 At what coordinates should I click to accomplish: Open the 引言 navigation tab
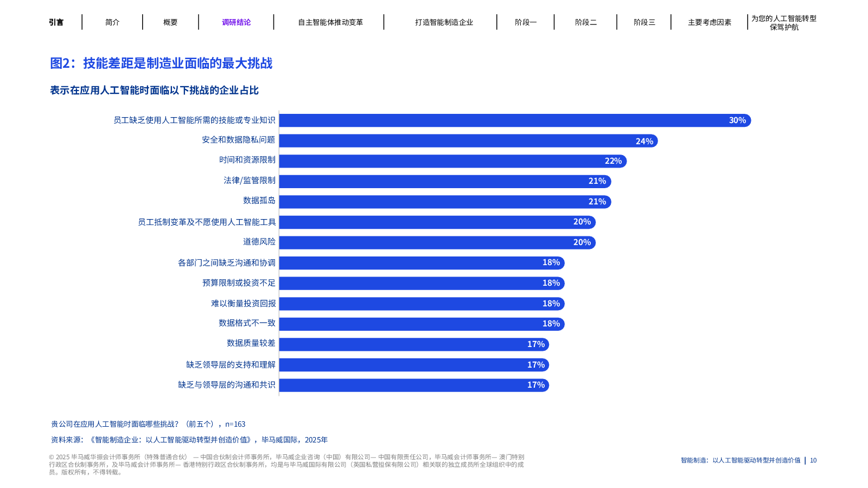[56, 22]
